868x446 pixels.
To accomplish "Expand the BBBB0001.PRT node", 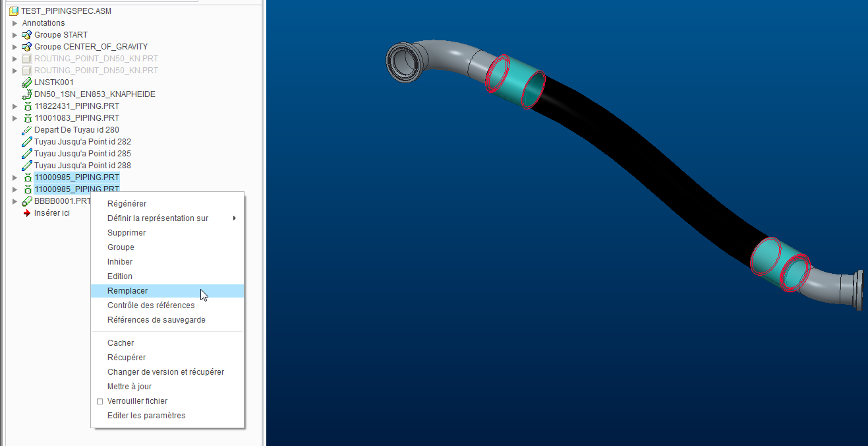I will pyautogui.click(x=15, y=201).
